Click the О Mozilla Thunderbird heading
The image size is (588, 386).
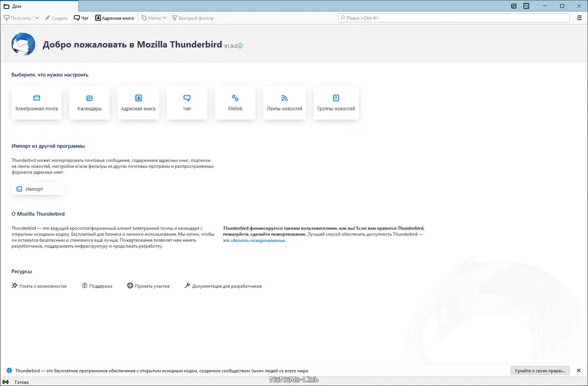38,214
